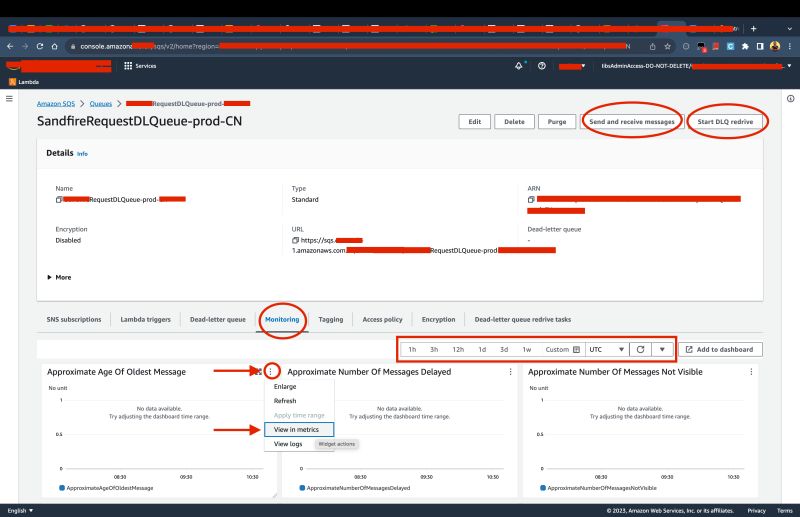800x517 pixels.
Task: Click the Delete queue button
Action: (514, 122)
